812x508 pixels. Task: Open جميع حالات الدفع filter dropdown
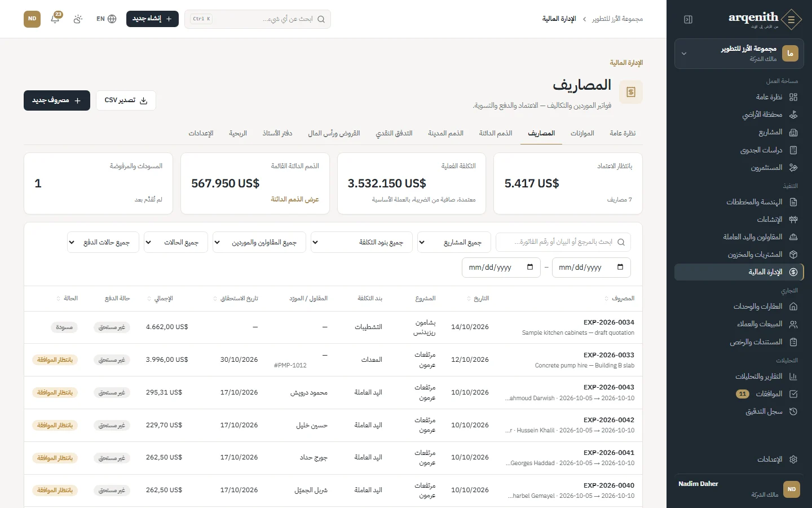tap(103, 242)
